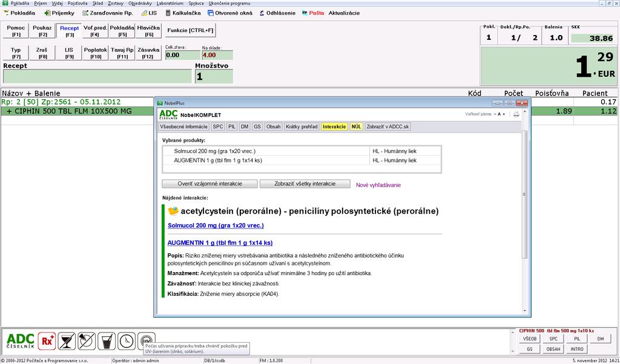620x364 pixels.
Task: Show Otvorené okná list
Action: point(230,13)
